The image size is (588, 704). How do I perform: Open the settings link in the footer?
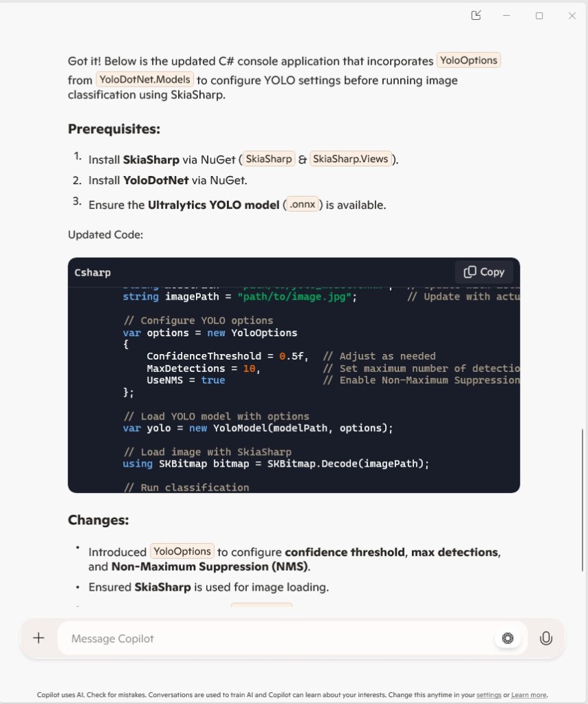489,695
